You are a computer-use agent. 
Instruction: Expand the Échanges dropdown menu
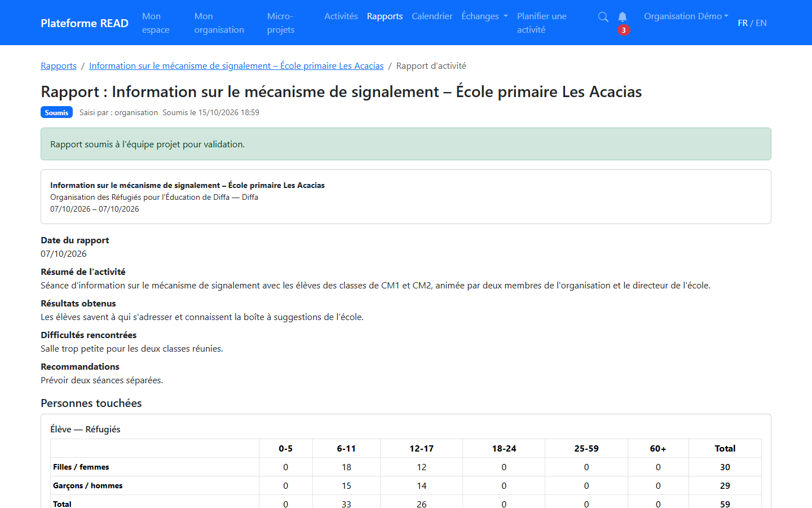pos(484,16)
